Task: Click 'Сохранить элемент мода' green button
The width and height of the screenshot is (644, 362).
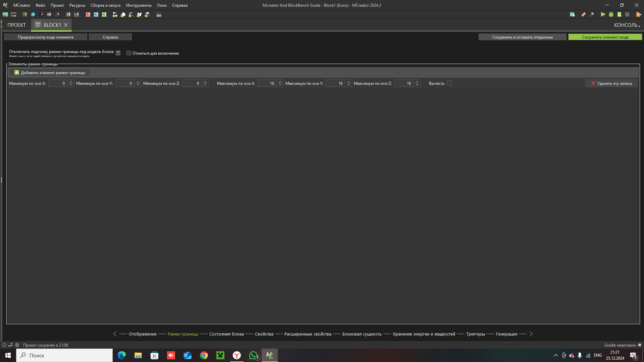Action: [x=605, y=37]
